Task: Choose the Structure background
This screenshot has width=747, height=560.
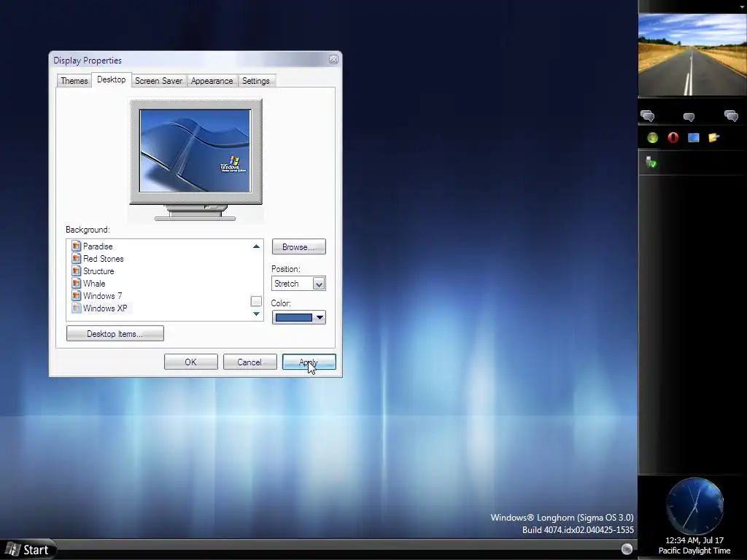Action: (98, 271)
